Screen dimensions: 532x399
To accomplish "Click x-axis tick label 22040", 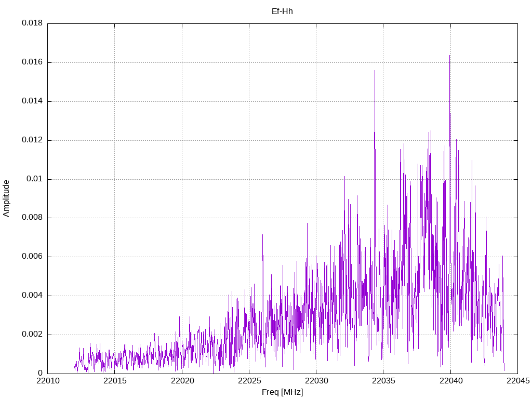I will point(450,381).
